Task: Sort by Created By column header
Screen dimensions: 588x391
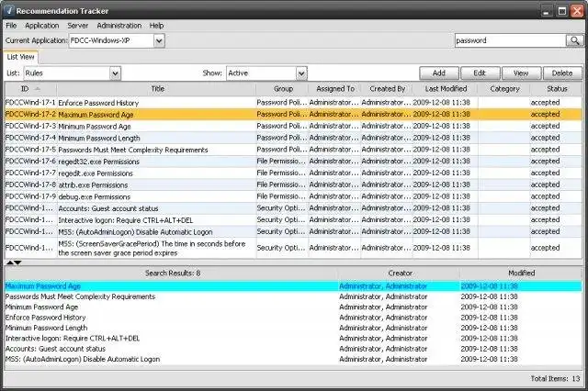Action: pyautogui.click(x=387, y=89)
